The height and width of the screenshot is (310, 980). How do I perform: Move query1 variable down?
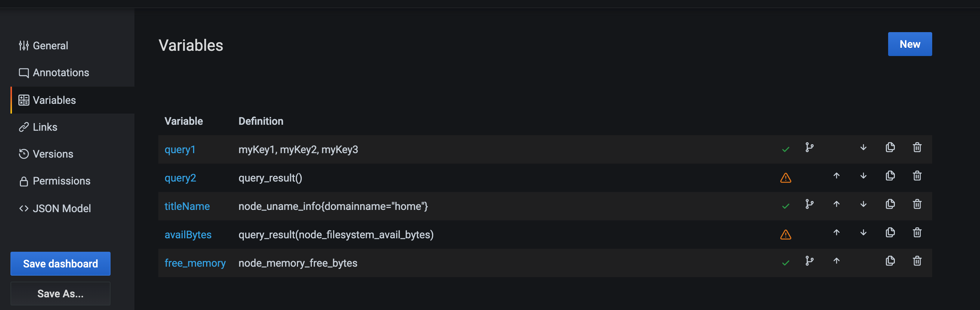(863, 148)
